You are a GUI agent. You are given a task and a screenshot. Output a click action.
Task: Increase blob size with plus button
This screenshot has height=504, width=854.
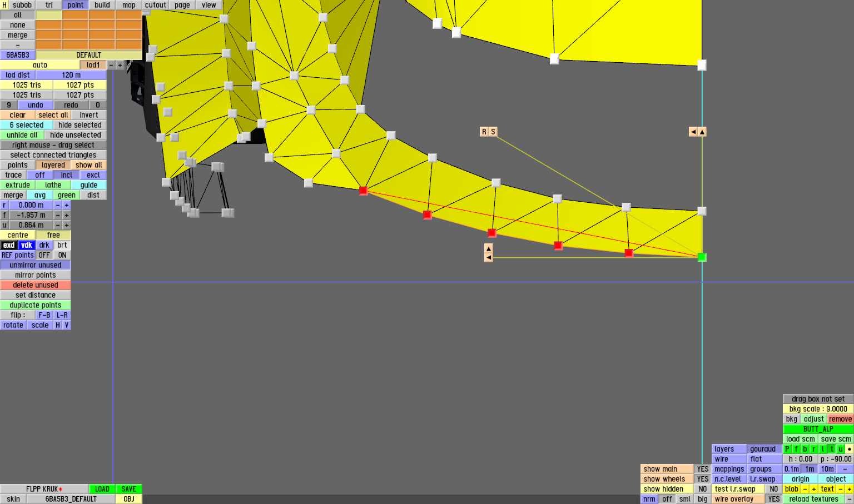click(x=814, y=489)
